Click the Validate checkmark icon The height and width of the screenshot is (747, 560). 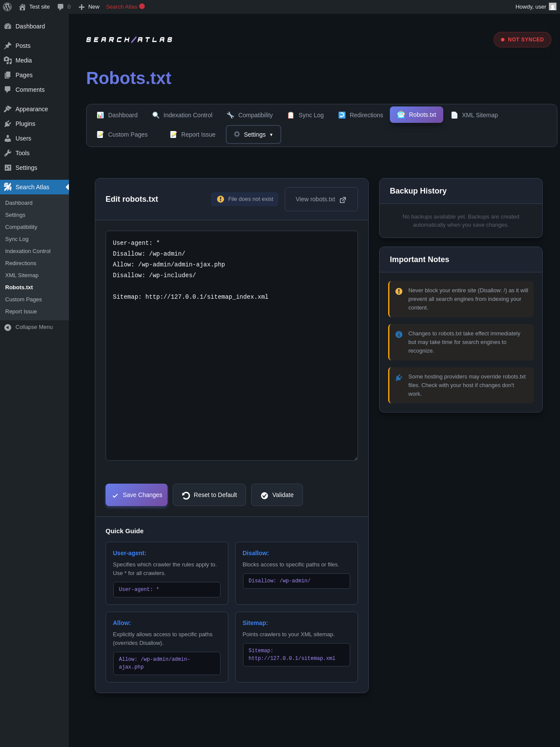coord(264,496)
